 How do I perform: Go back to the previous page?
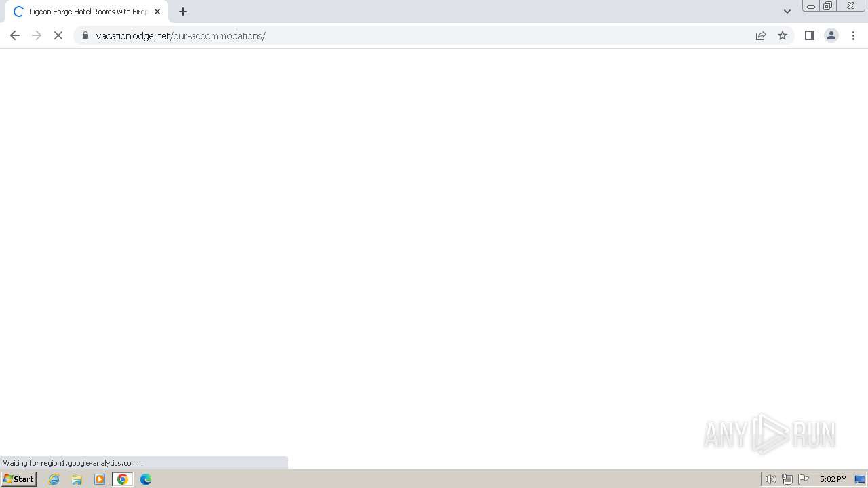15,35
